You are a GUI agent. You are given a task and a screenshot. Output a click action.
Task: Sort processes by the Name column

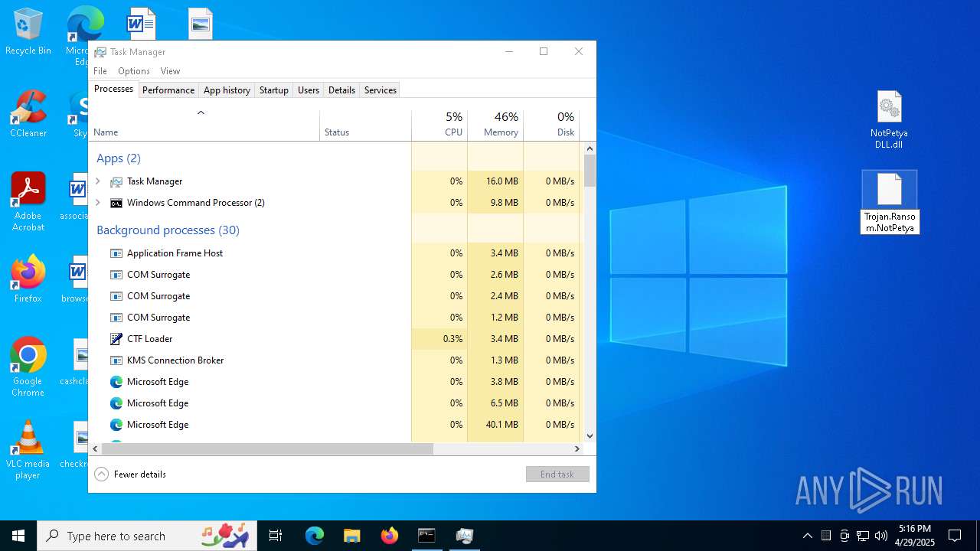pos(204,126)
